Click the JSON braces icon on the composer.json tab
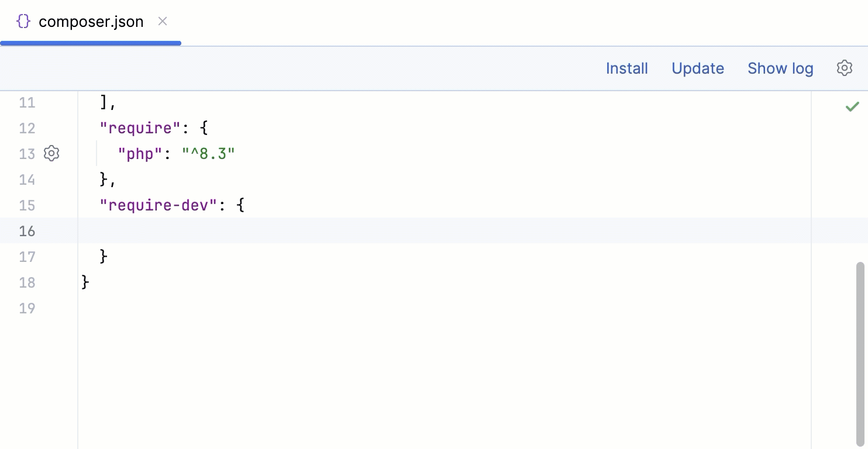Screen dimensions: 868x449 pyautogui.click(x=22, y=21)
